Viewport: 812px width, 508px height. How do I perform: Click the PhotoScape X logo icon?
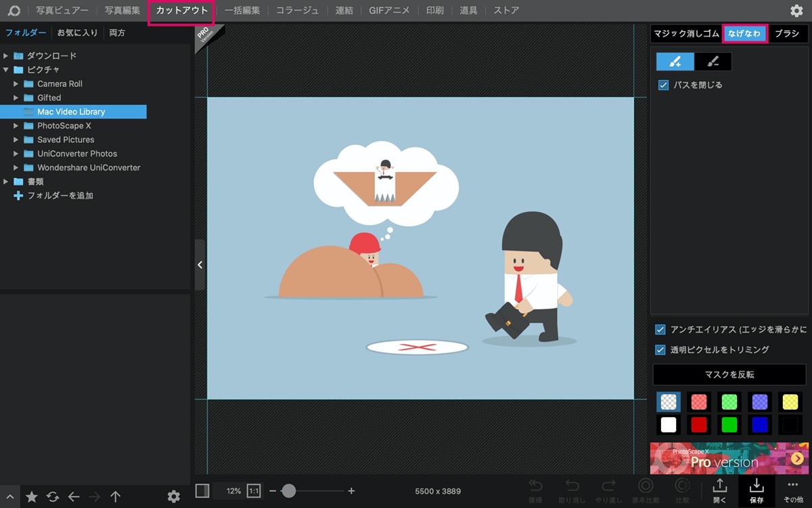[x=14, y=11]
